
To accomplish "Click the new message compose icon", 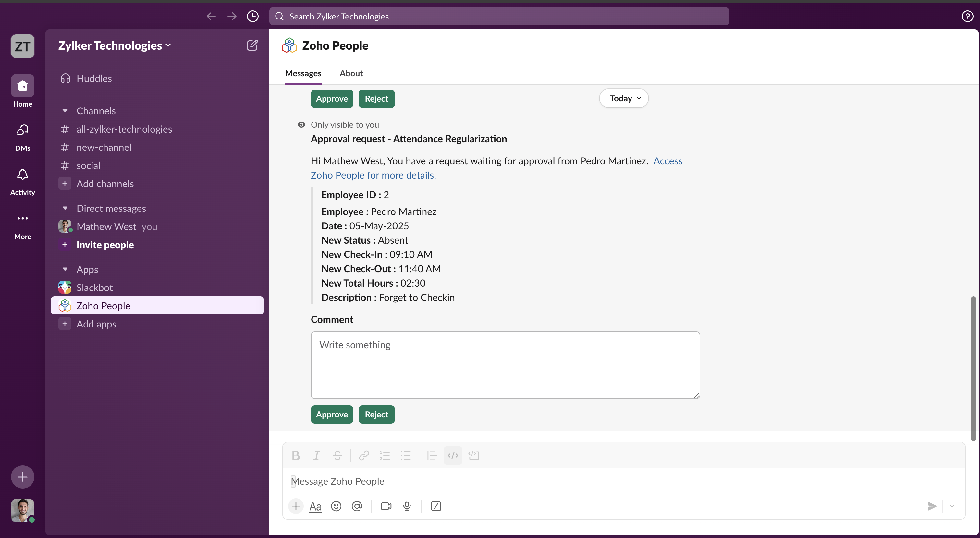I will tap(252, 45).
